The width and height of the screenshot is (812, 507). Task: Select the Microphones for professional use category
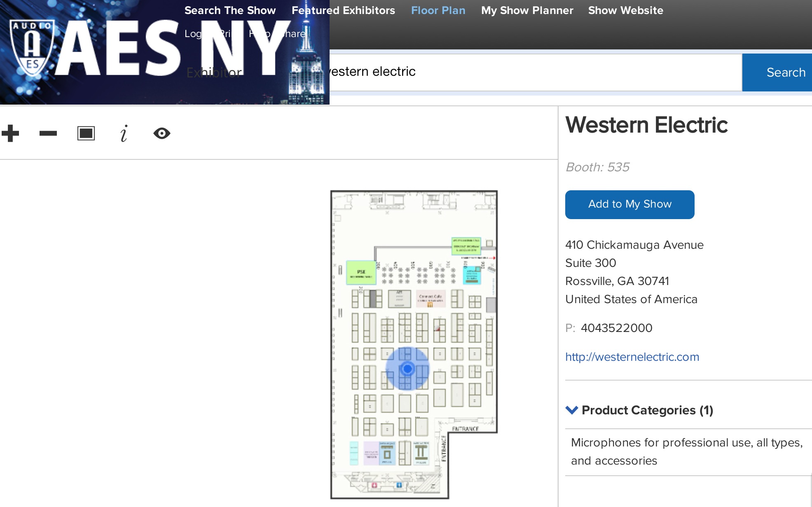[687, 451]
